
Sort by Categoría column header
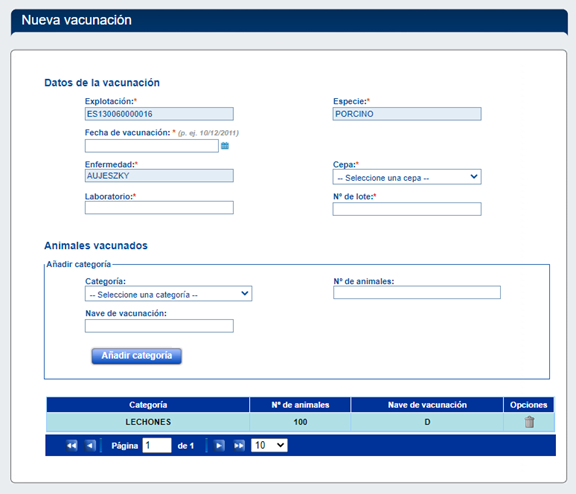coord(148,405)
